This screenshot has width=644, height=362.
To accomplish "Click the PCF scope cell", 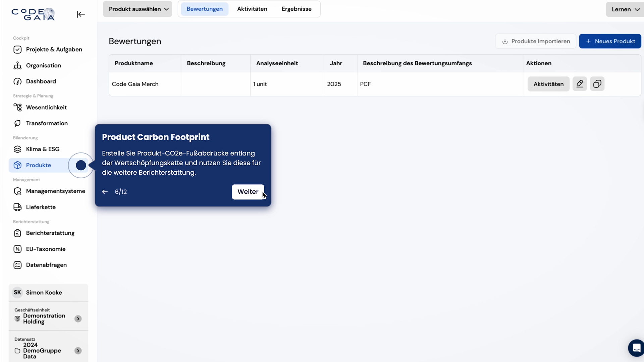I will tap(440, 84).
